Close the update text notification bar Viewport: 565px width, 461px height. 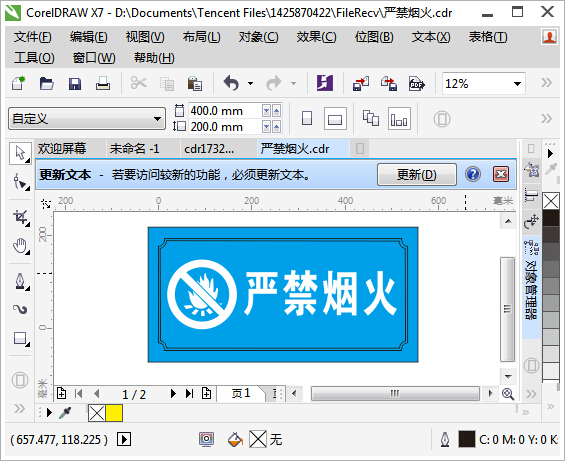[x=501, y=174]
